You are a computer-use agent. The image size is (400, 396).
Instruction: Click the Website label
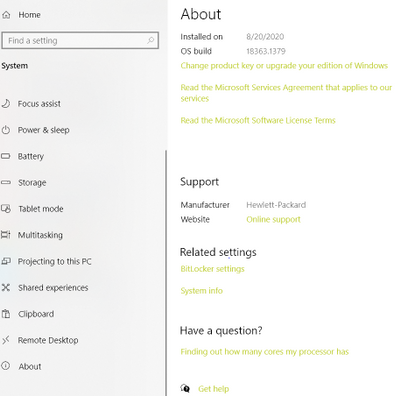tap(195, 219)
